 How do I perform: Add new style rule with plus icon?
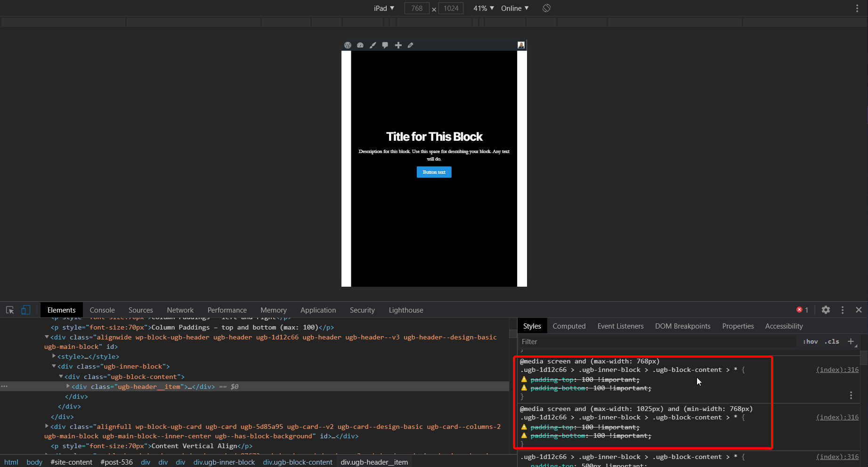[x=851, y=341]
